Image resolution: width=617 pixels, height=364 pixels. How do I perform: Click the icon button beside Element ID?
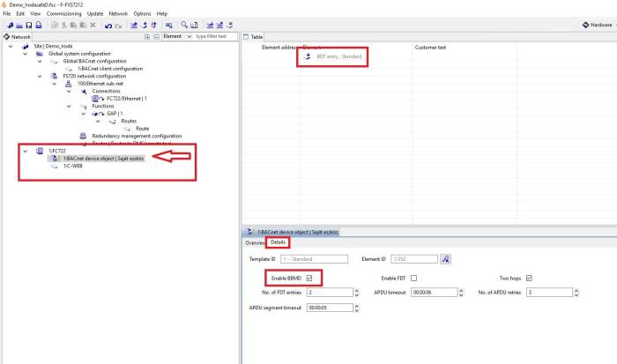coord(446,259)
